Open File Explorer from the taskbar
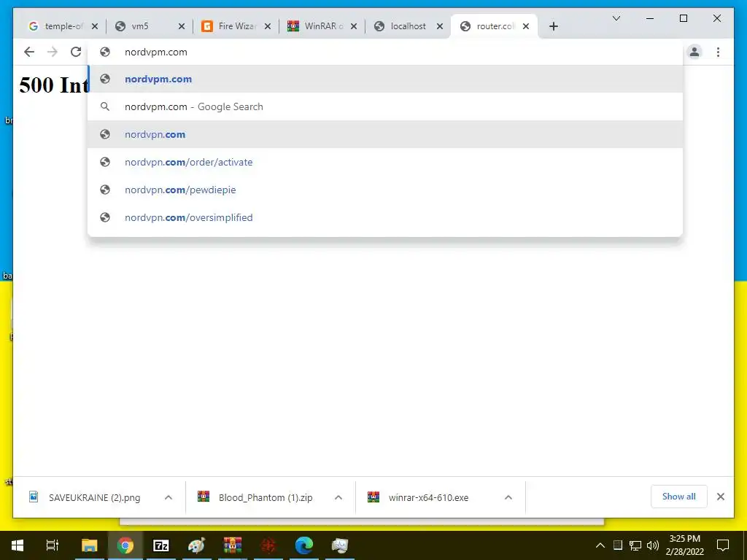The width and height of the screenshot is (747, 560). pyautogui.click(x=89, y=545)
